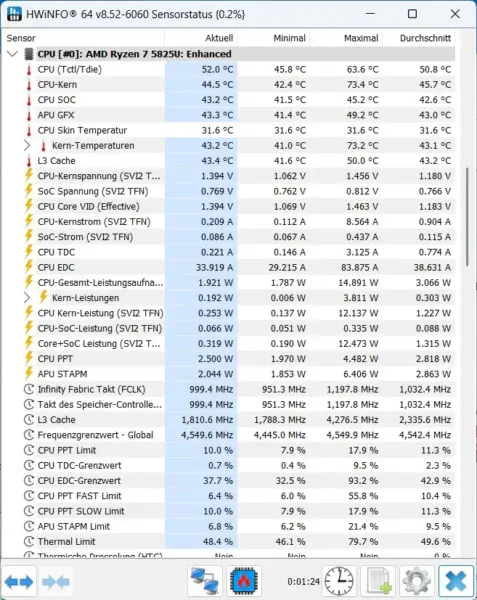Image resolution: width=477 pixels, height=600 pixels.
Task: Select the CPU-Kern temperature row
Action: (230, 85)
